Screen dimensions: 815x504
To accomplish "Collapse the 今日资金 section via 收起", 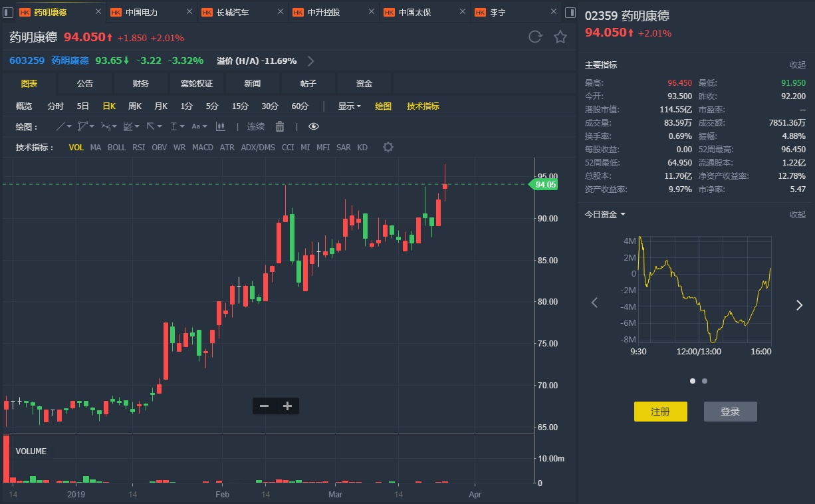I will [x=798, y=214].
